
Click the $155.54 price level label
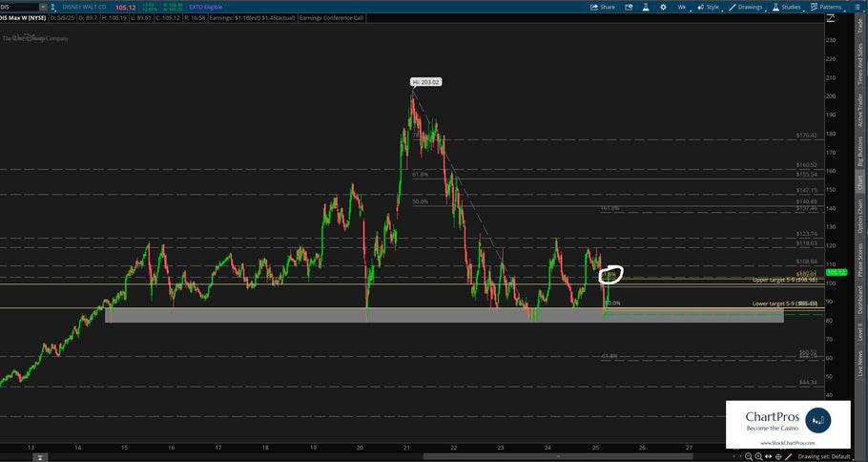pos(807,175)
